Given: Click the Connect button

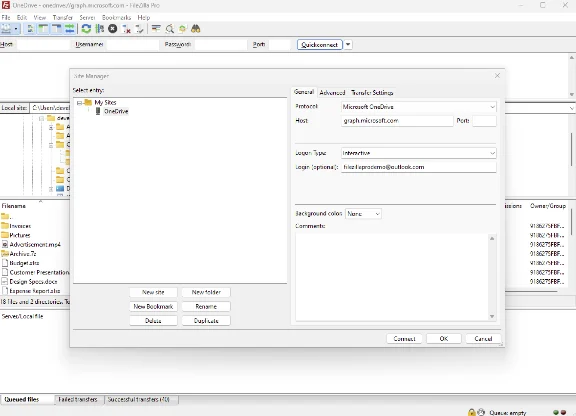Looking at the screenshot, I should tap(404, 338).
